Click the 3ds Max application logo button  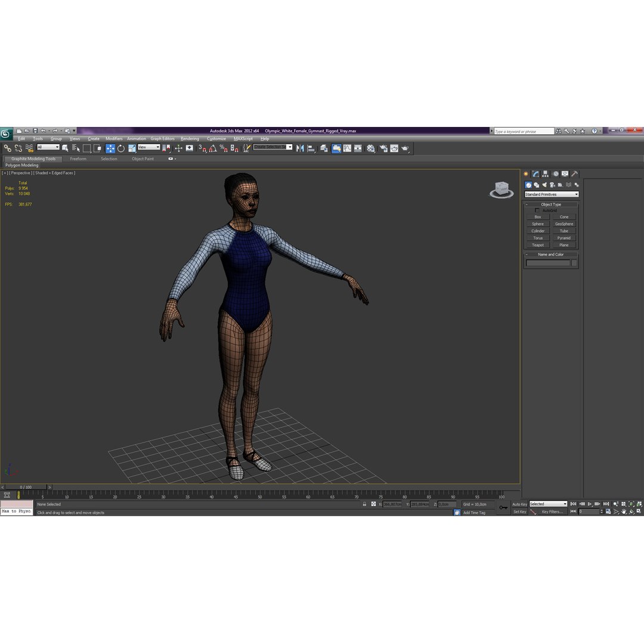[6, 134]
